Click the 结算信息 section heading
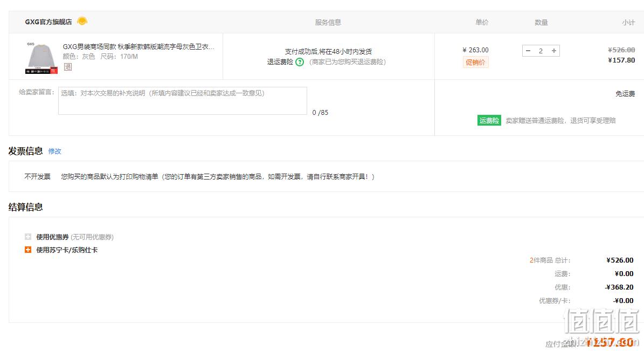Viewport: 644px width, 351px height. coord(25,207)
